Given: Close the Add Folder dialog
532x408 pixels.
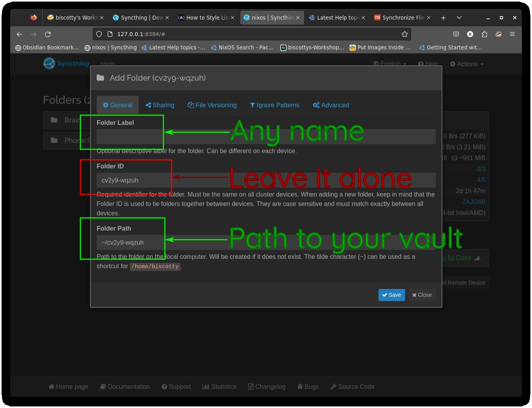Looking at the screenshot, I should point(422,295).
